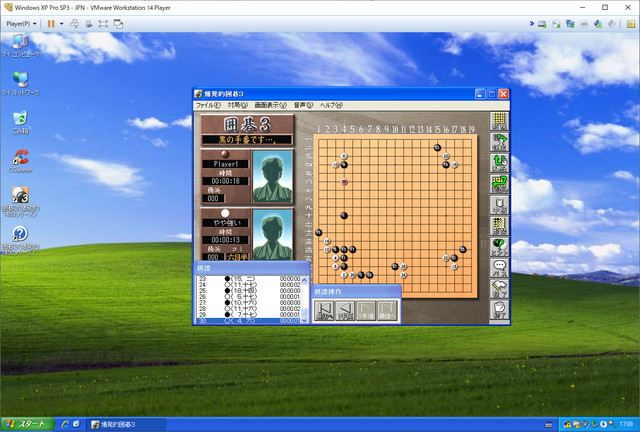Click the My Network desktop icon
Viewport: 640px width, 432px height.
20,84
